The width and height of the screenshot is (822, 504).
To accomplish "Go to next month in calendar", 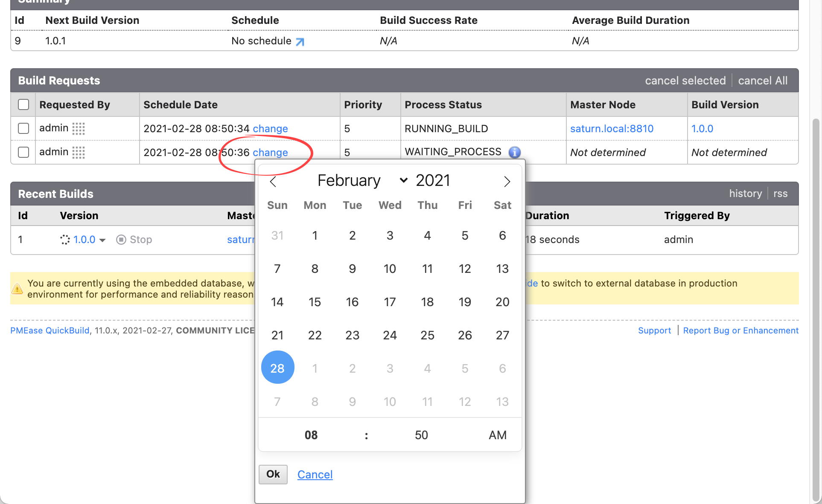I will pyautogui.click(x=507, y=182).
